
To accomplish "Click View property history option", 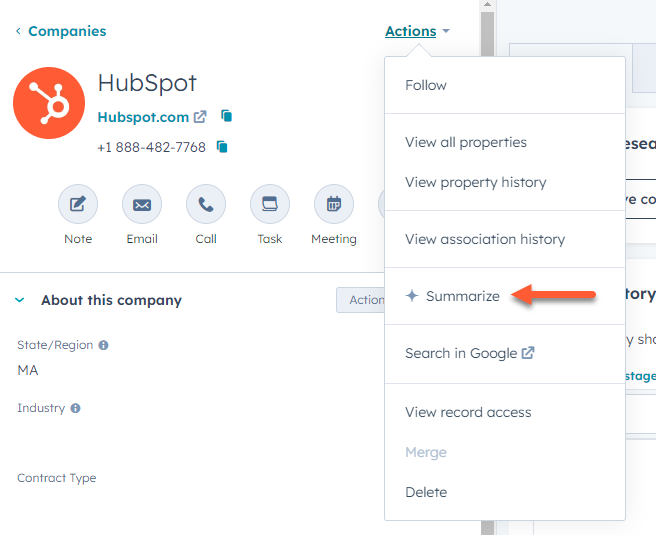I will point(476,182).
